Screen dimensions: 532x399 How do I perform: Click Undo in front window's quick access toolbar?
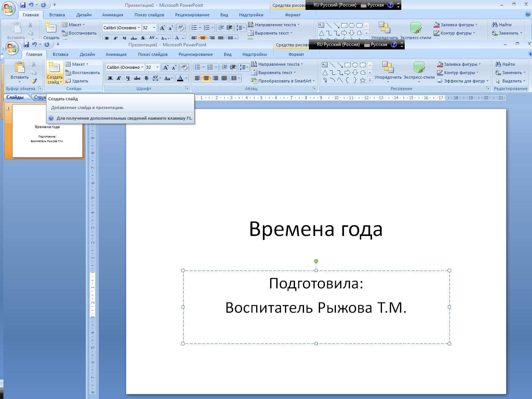[35, 44]
